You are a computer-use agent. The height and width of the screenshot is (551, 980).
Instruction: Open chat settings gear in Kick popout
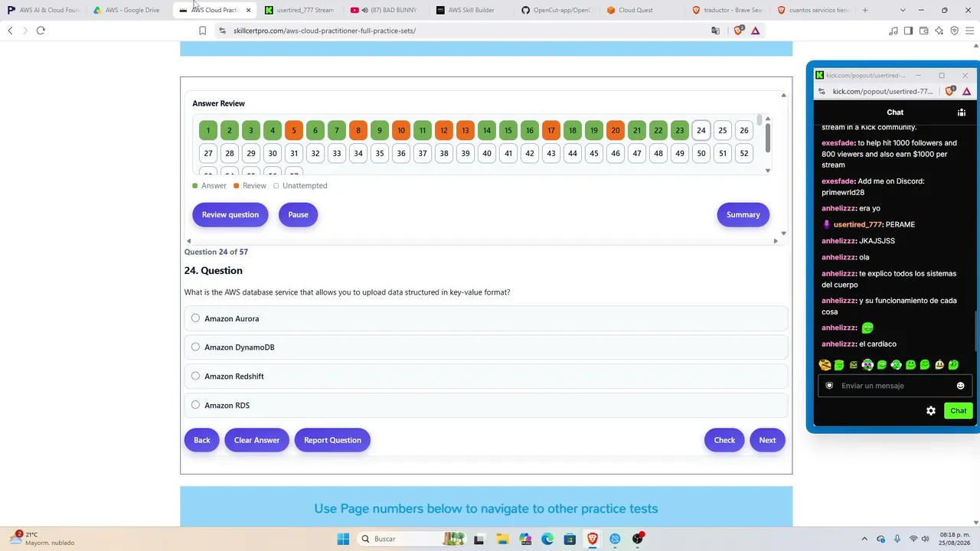[931, 411]
